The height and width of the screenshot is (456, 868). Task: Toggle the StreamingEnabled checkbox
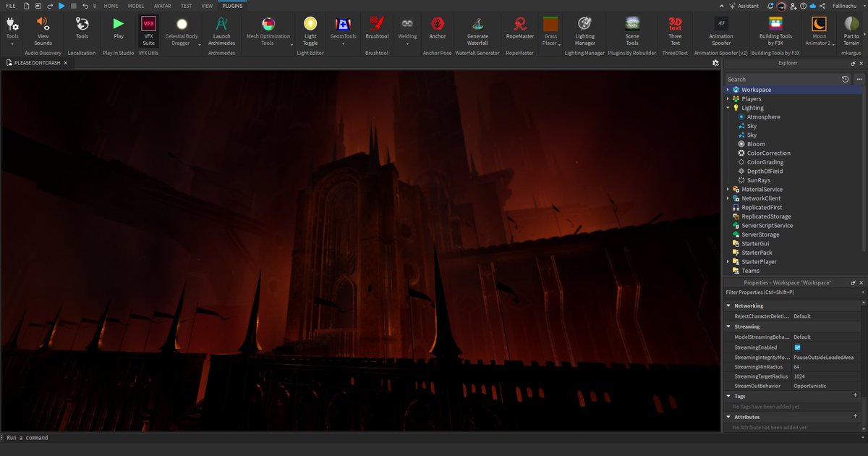pos(798,347)
